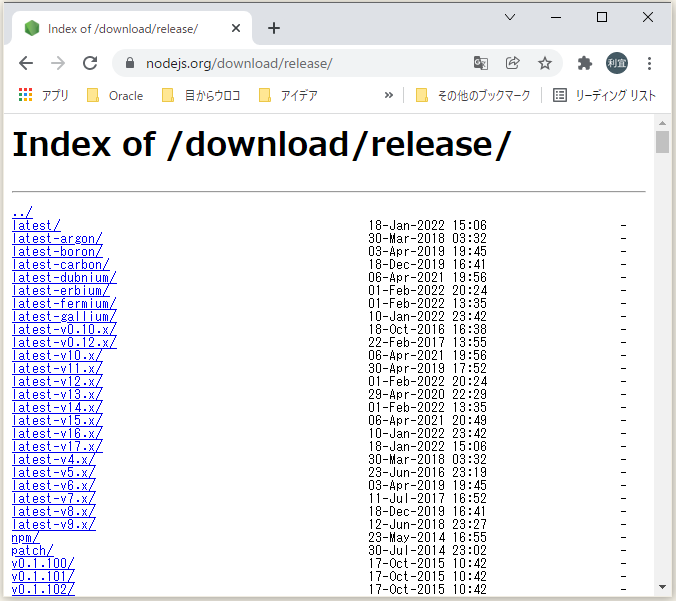676x601 pixels.
Task: Open the translate page icon
Action: pos(480,63)
